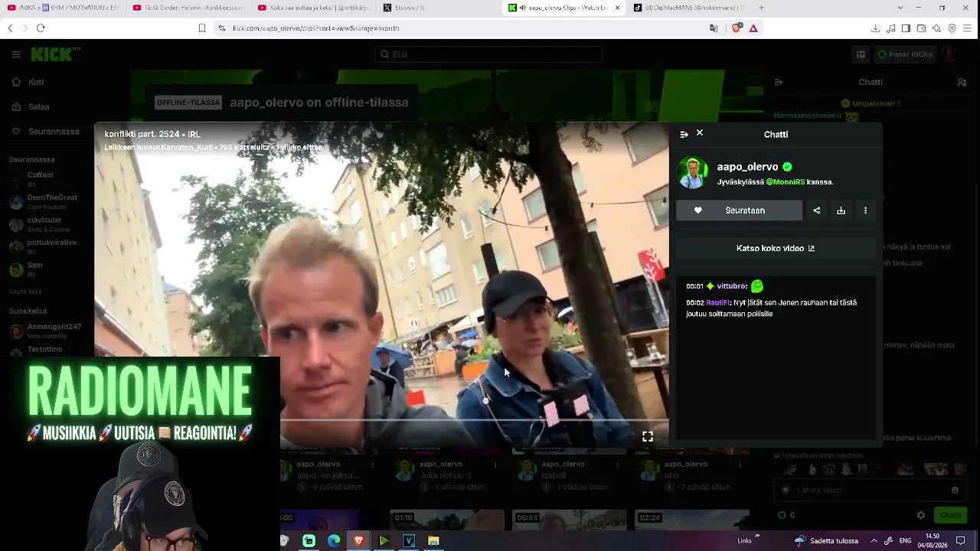Bookmark this page with the bookmark icon
Screen dimensions: 980x551
202,28
